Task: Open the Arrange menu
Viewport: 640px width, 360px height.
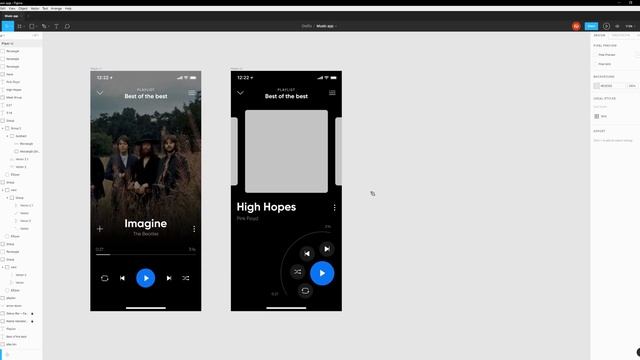Action: pos(56,8)
